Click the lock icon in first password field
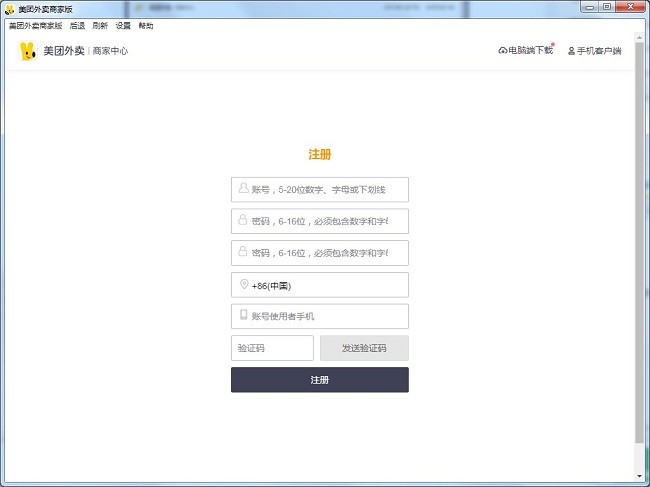Screen dimensions: 650x487 pos(243,221)
